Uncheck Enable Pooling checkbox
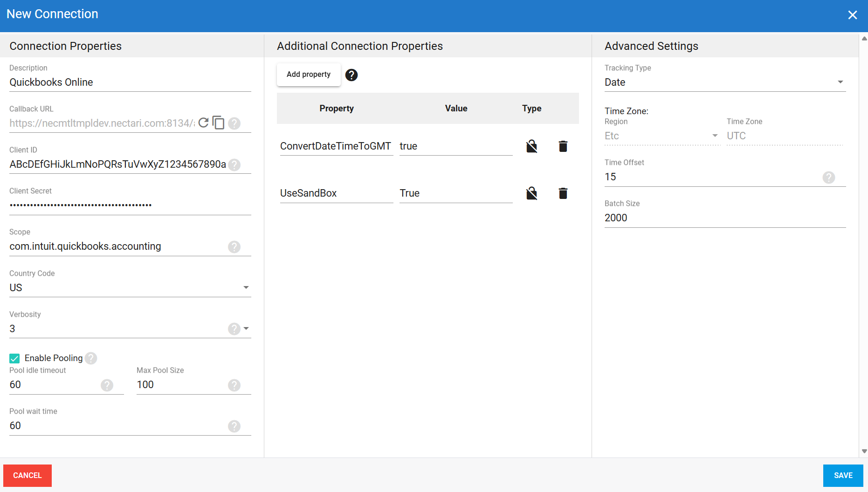The image size is (868, 492). [14, 358]
